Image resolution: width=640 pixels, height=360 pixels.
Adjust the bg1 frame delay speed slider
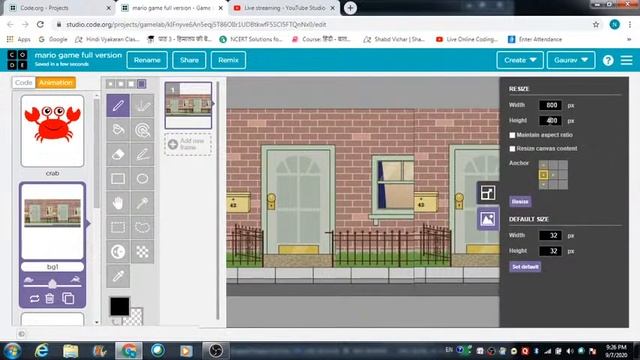pyautogui.click(x=52, y=284)
